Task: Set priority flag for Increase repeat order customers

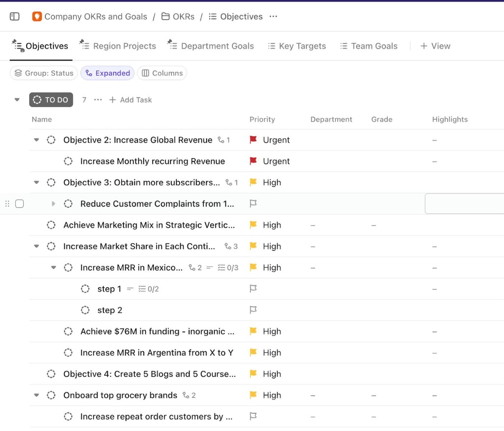Action: coord(253,416)
